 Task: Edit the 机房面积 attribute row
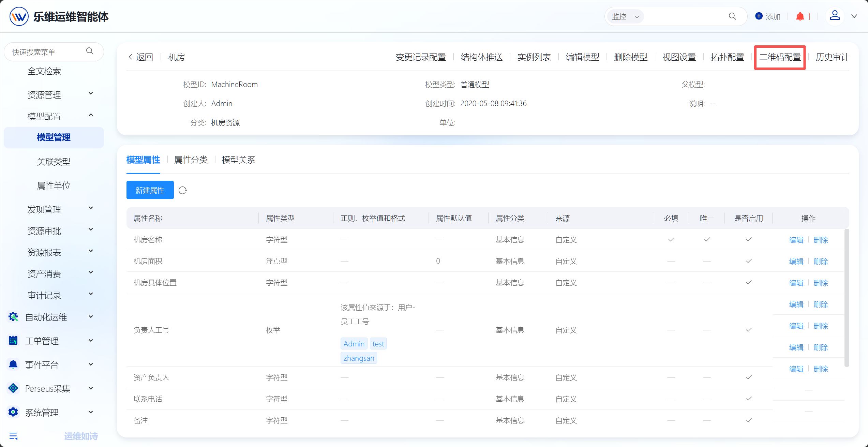[x=796, y=261]
